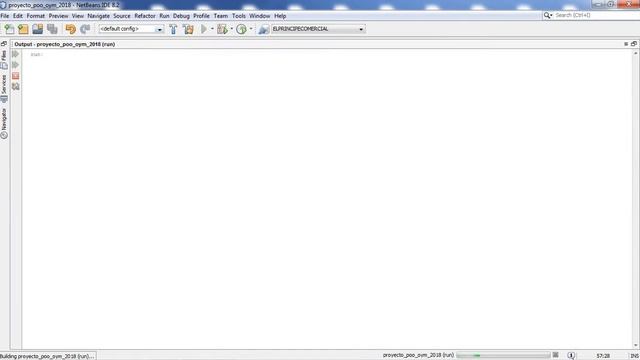Click the build progress bar
Image resolution: width=640 pixels, height=360 pixels.
pyautogui.click(x=503, y=356)
